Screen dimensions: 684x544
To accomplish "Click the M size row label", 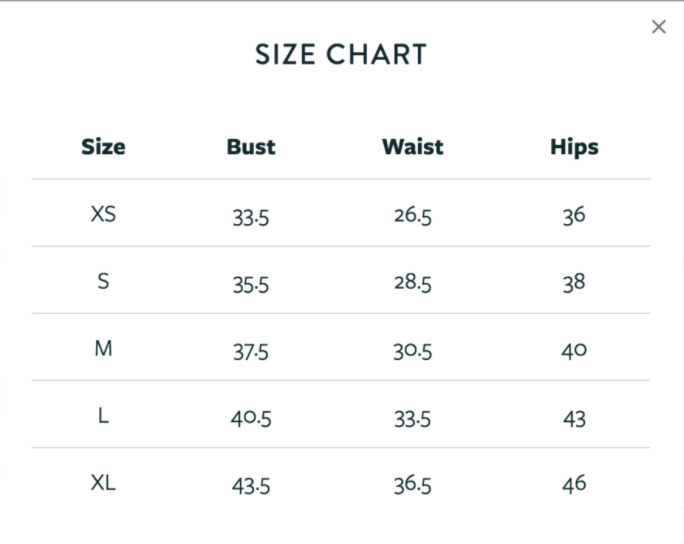I will pos(103,349).
